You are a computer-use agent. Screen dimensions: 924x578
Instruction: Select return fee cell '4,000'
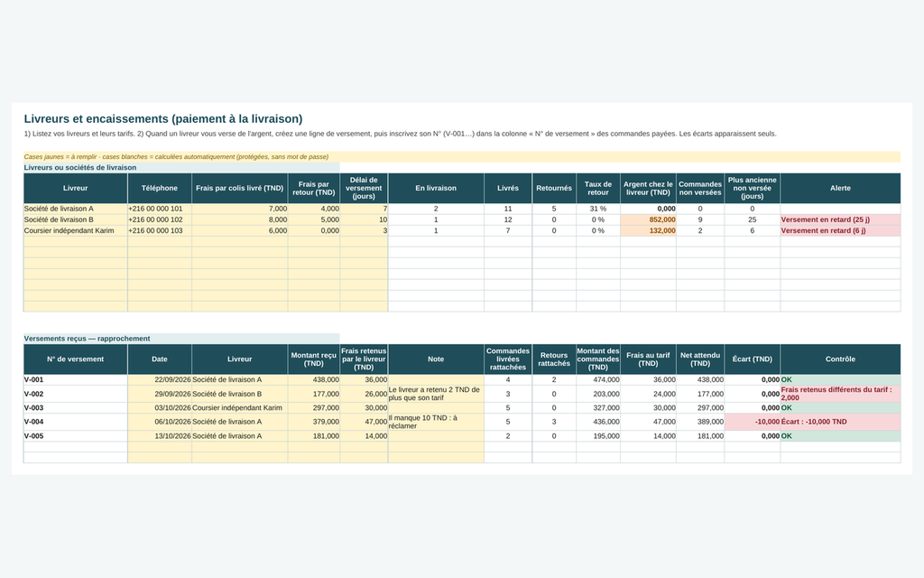click(314, 209)
